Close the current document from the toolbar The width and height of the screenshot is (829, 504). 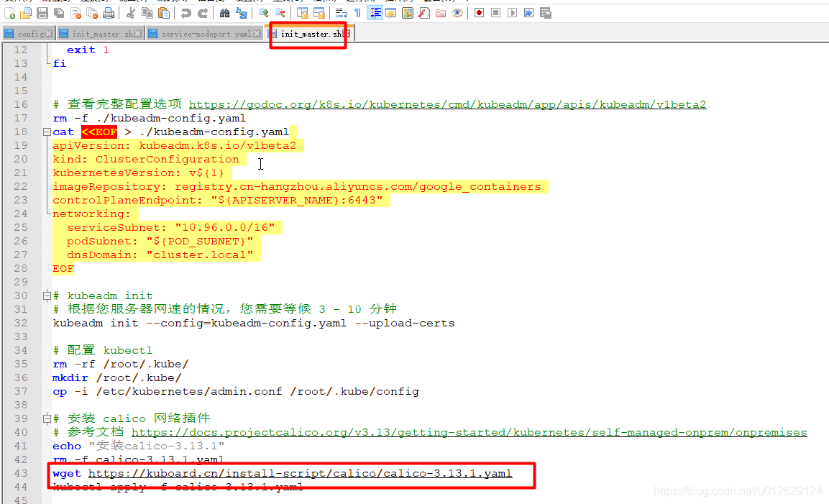[x=75, y=13]
